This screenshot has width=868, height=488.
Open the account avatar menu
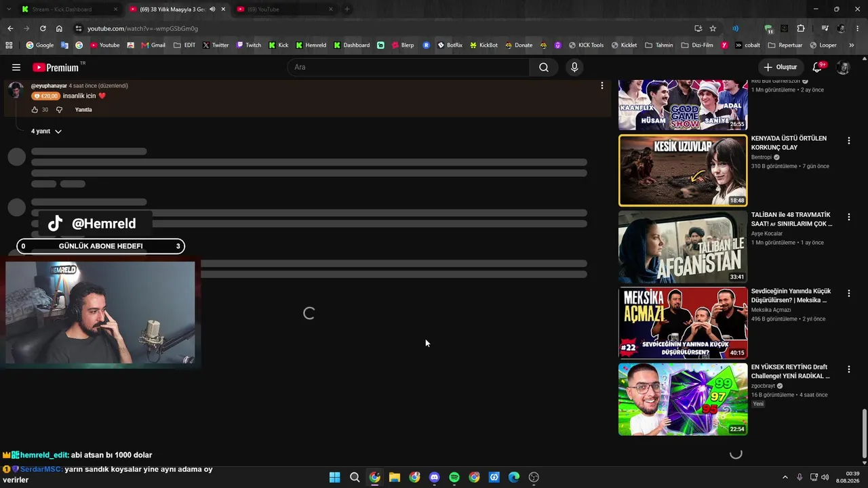pos(843,67)
